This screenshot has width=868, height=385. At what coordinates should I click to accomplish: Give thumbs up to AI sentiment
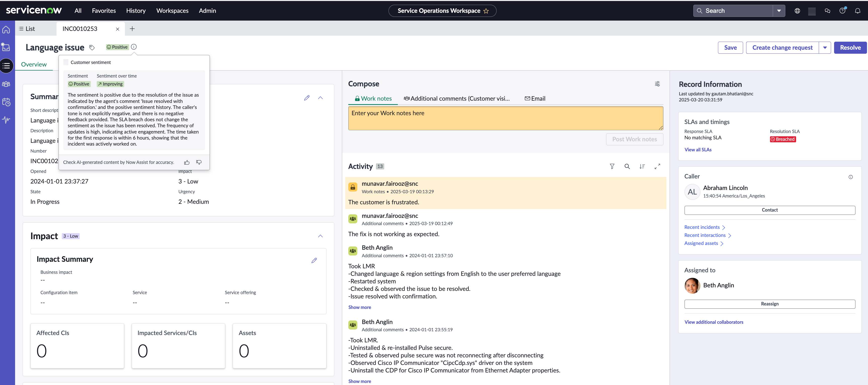tap(187, 162)
